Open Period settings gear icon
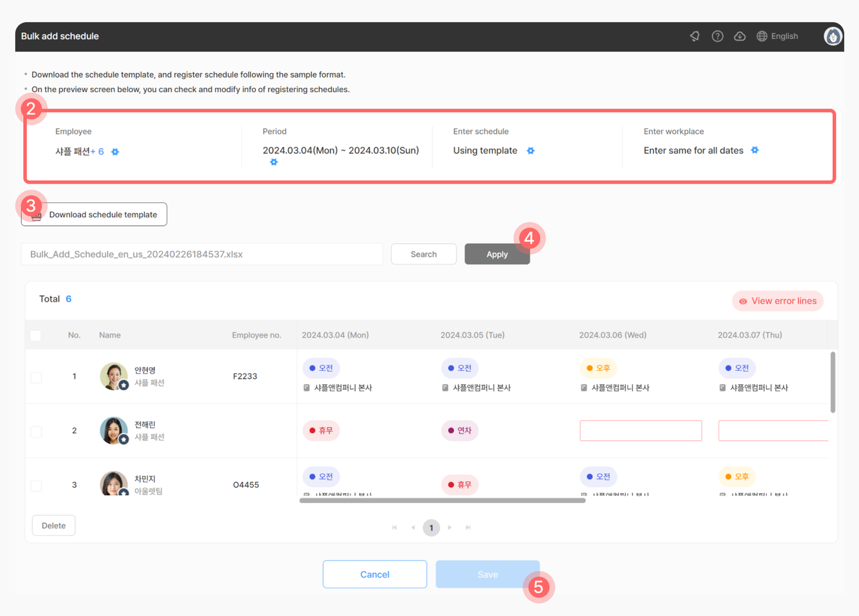 tap(274, 162)
